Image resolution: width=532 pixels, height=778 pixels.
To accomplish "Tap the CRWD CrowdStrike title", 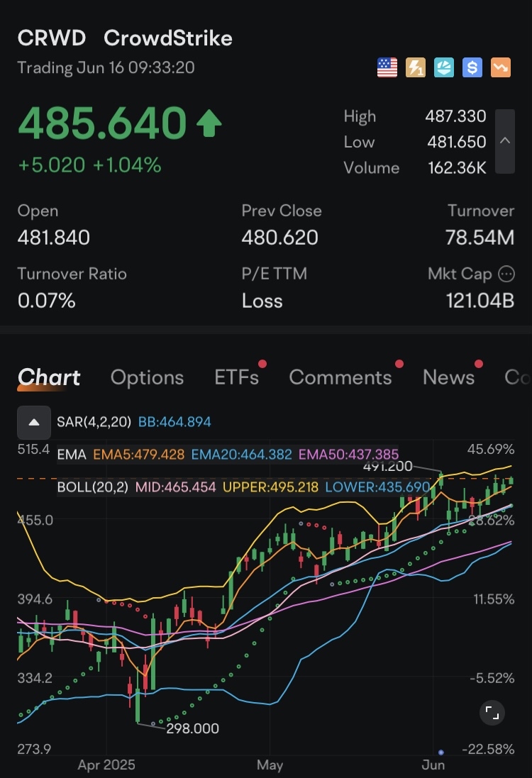I will point(125,38).
